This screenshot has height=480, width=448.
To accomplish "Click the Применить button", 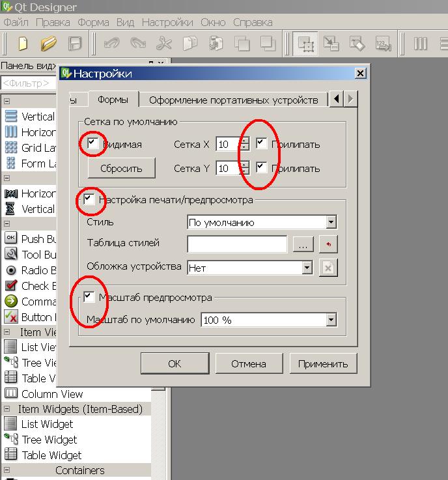I will (323, 363).
